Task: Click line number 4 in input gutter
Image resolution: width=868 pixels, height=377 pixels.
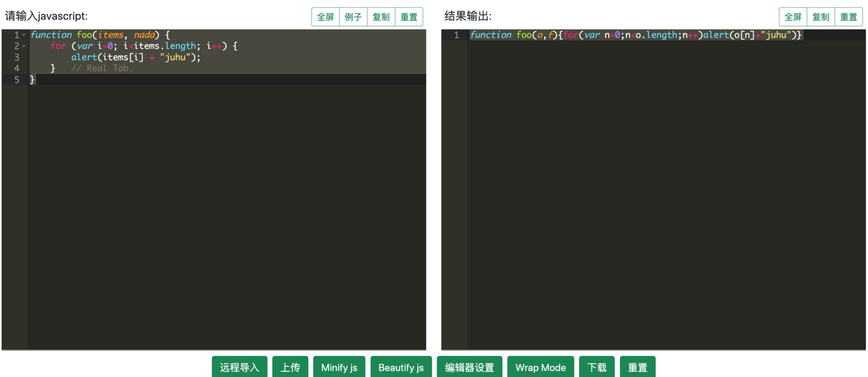Action: [17, 68]
